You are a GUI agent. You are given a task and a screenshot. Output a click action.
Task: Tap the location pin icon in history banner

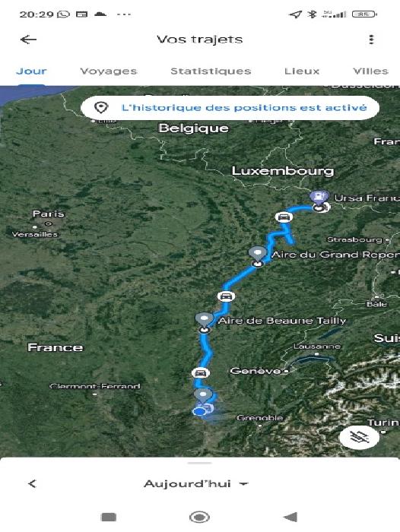click(x=101, y=108)
